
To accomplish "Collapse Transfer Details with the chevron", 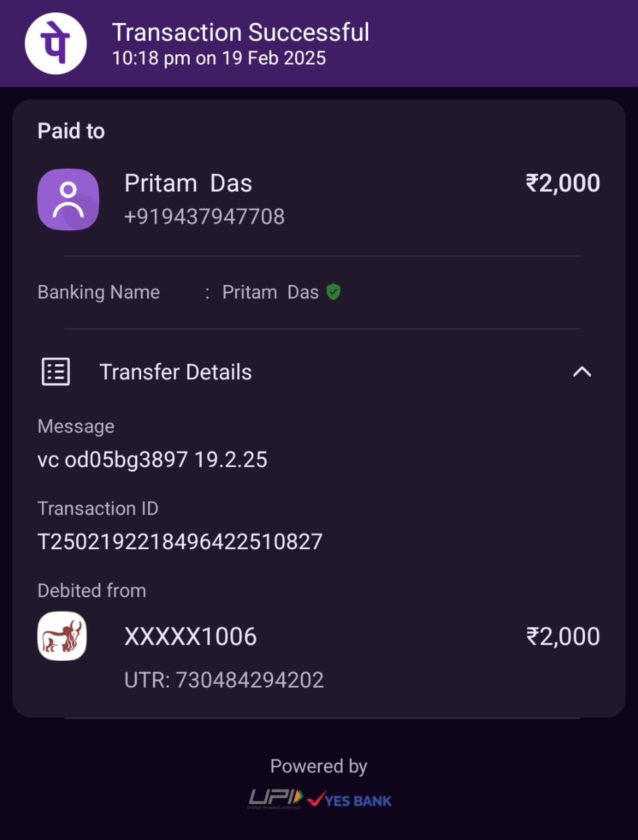I will pos(582,372).
